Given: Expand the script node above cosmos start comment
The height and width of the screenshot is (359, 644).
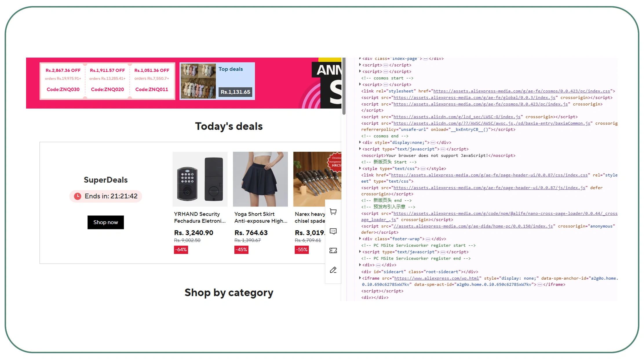Looking at the screenshot, I should tap(360, 72).
